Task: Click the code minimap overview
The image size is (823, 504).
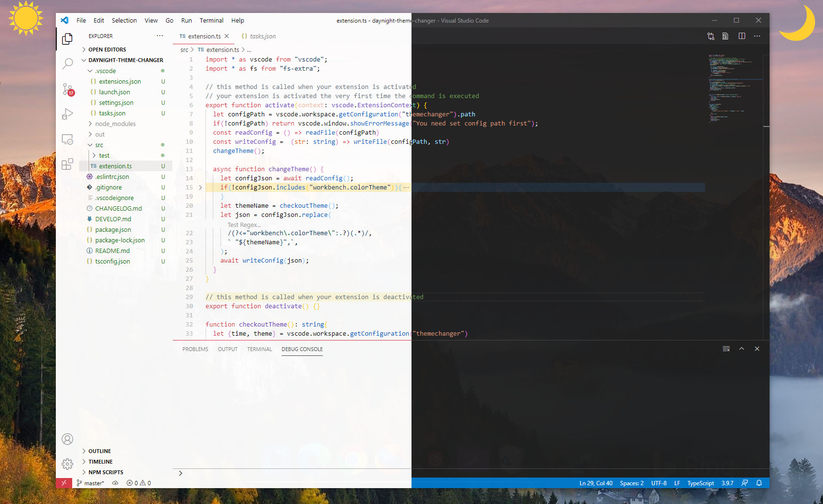Action: pos(735,88)
